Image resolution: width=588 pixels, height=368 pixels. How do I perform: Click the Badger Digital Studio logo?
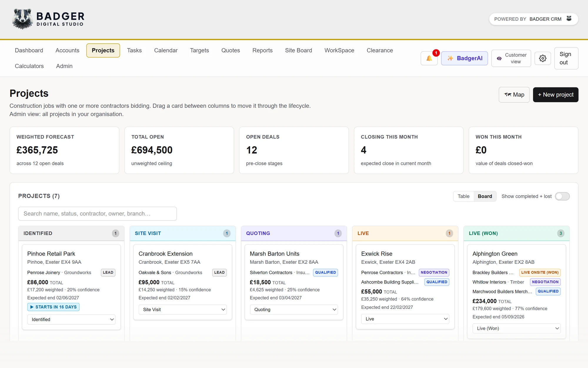[x=49, y=19]
